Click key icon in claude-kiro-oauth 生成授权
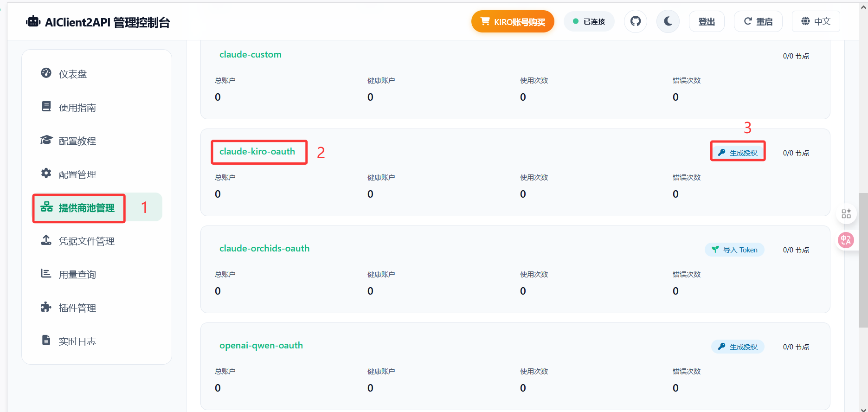Viewport: 868px width, 412px height. click(x=721, y=152)
